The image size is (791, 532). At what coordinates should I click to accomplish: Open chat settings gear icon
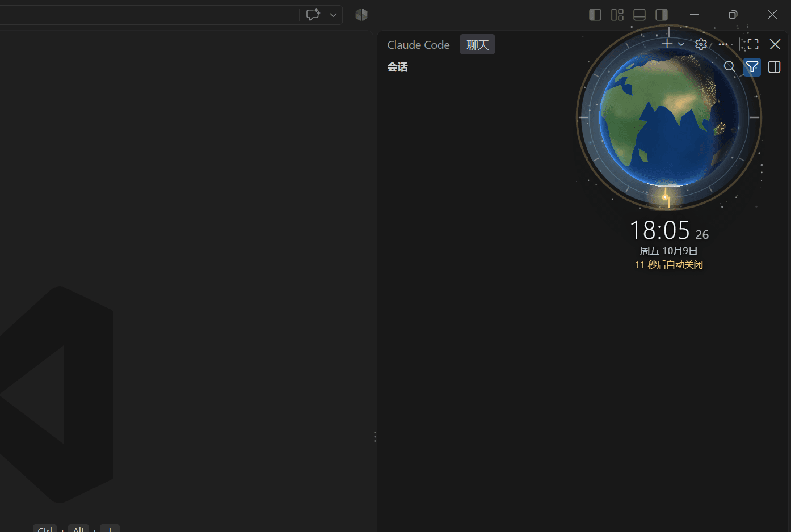(x=701, y=44)
